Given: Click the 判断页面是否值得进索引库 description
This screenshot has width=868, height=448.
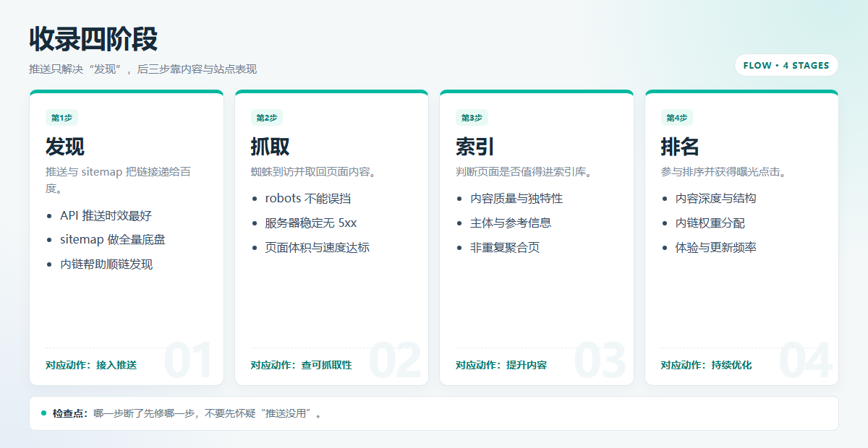Looking at the screenshot, I should (524, 172).
